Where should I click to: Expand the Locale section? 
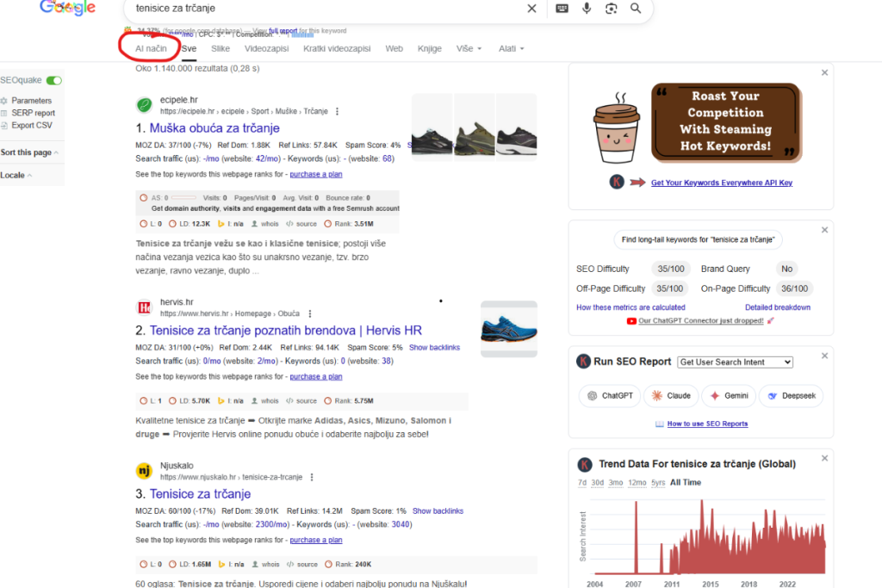[16, 175]
